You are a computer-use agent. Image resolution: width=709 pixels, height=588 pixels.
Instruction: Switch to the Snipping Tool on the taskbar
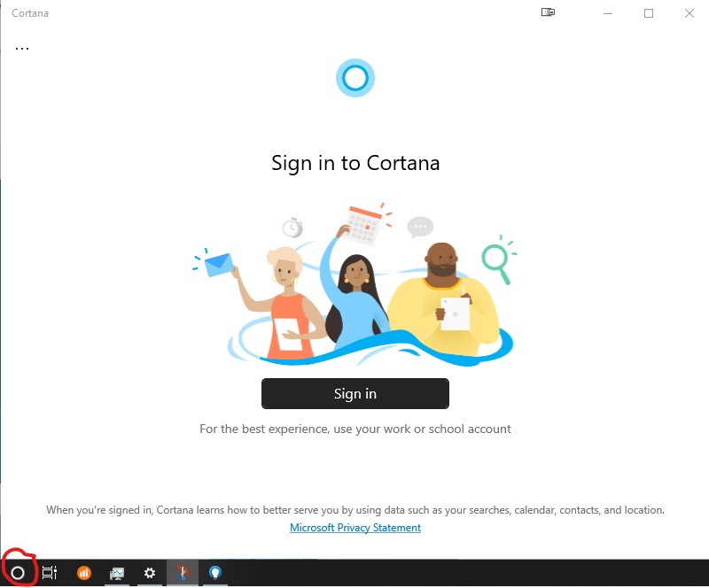pos(183,573)
